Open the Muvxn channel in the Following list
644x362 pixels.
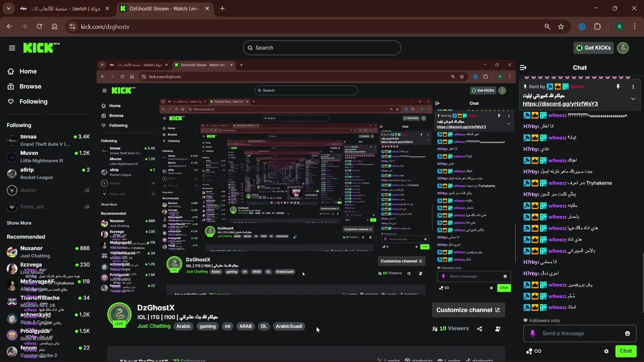(x=48, y=157)
